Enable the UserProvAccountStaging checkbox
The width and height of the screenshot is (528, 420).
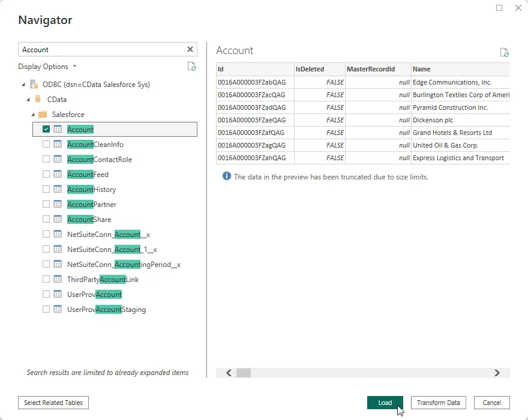click(x=46, y=310)
